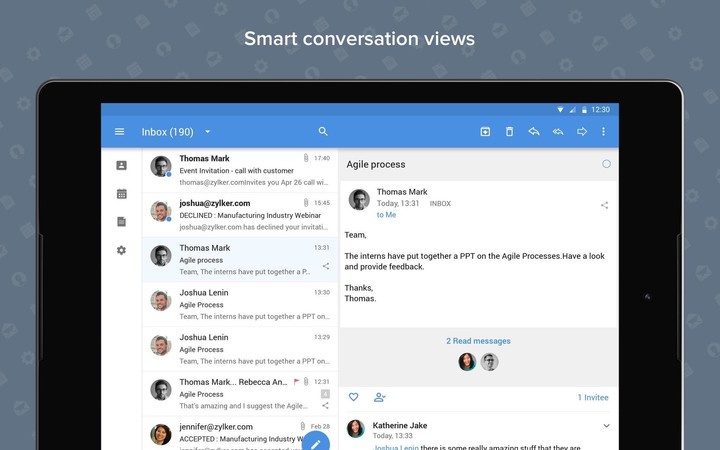720x450 pixels.
Task: Toggle read/unread circle beside Agile process
Action: click(606, 164)
